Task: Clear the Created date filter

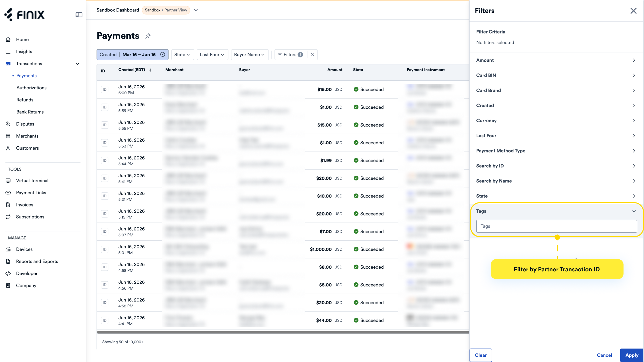Action: tap(163, 54)
